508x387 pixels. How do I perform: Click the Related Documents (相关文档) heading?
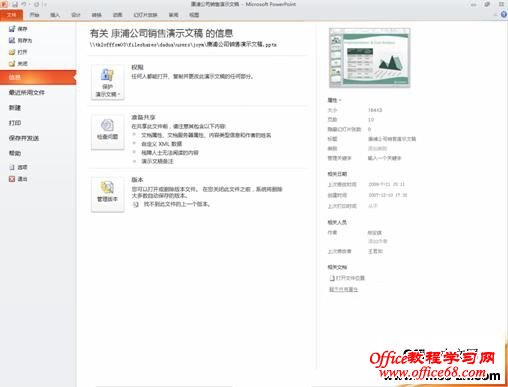(x=337, y=267)
